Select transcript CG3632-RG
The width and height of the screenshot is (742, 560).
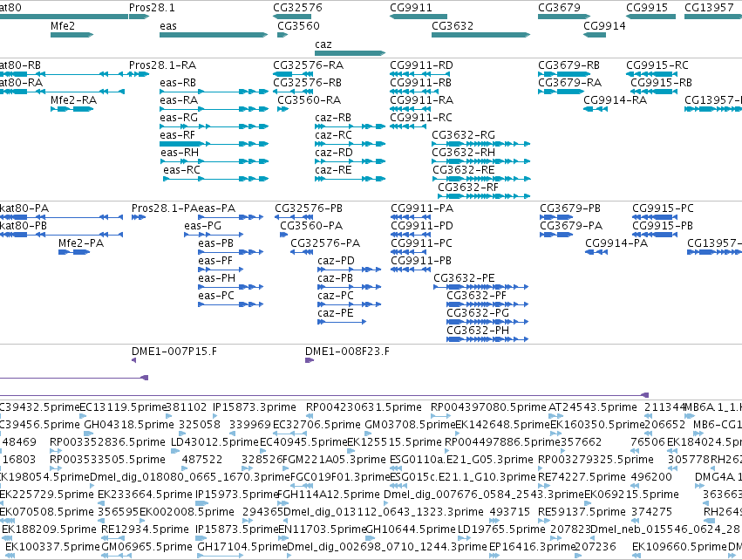coord(480,144)
